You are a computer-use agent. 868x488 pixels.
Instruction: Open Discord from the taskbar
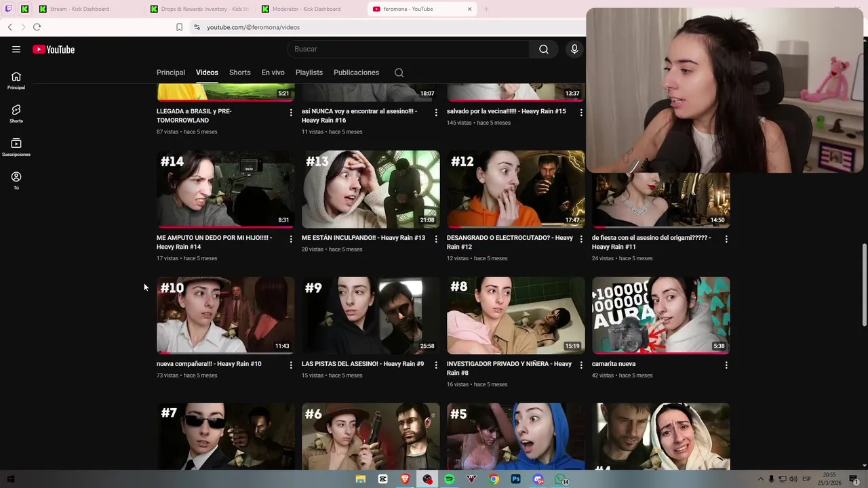(x=538, y=479)
